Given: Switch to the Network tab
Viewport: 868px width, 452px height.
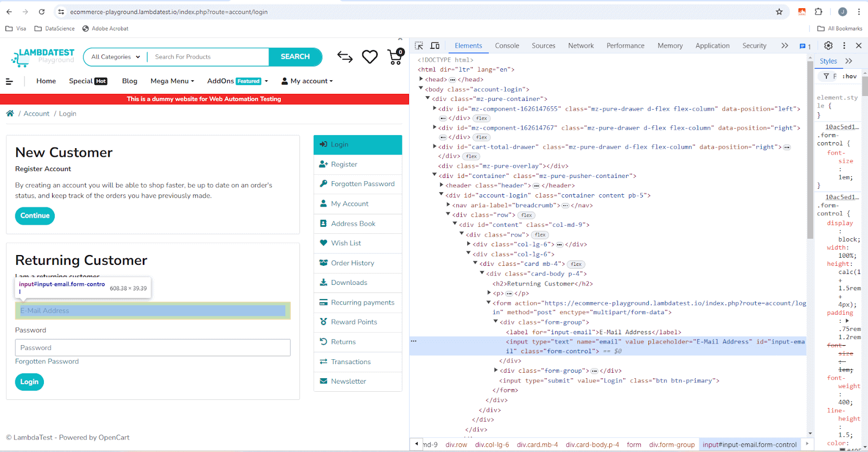Looking at the screenshot, I should click(580, 46).
